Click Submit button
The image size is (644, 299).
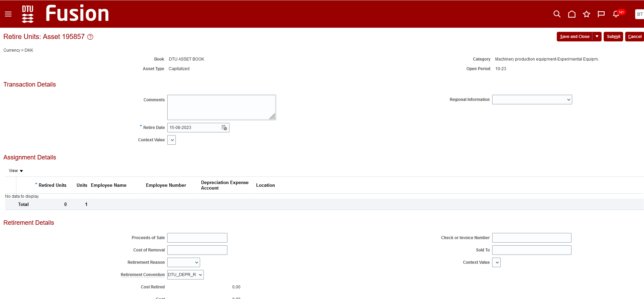click(x=614, y=37)
